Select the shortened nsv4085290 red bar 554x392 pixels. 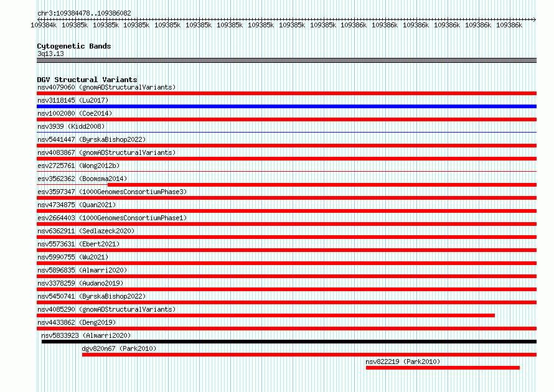pyautogui.click(x=266, y=315)
